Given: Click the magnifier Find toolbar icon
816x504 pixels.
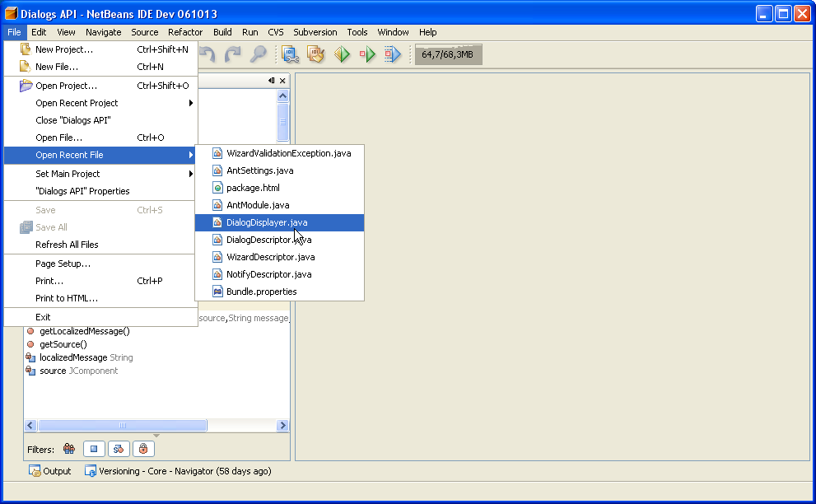Looking at the screenshot, I should point(258,54).
